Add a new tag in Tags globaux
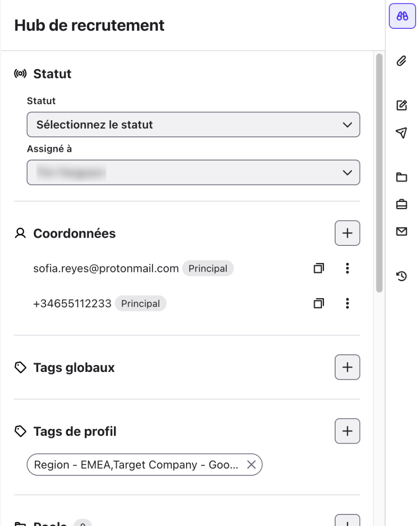420x526 pixels. pyautogui.click(x=347, y=367)
